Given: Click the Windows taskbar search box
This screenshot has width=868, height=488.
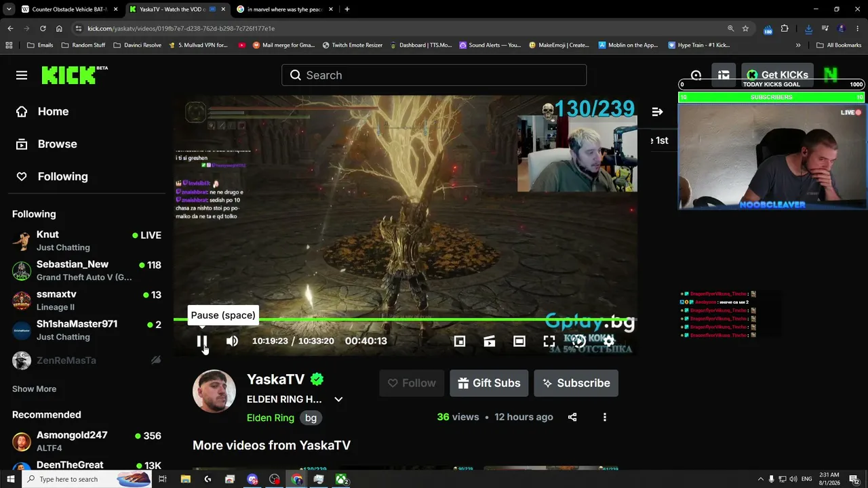Looking at the screenshot, I should [x=87, y=479].
